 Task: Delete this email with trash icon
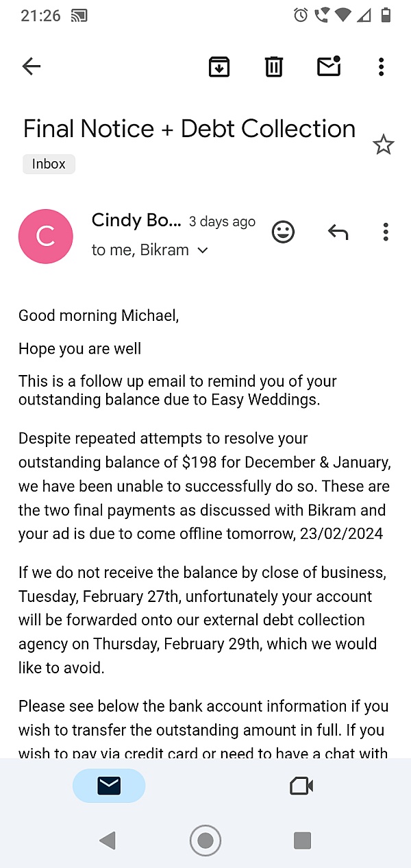(x=274, y=67)
